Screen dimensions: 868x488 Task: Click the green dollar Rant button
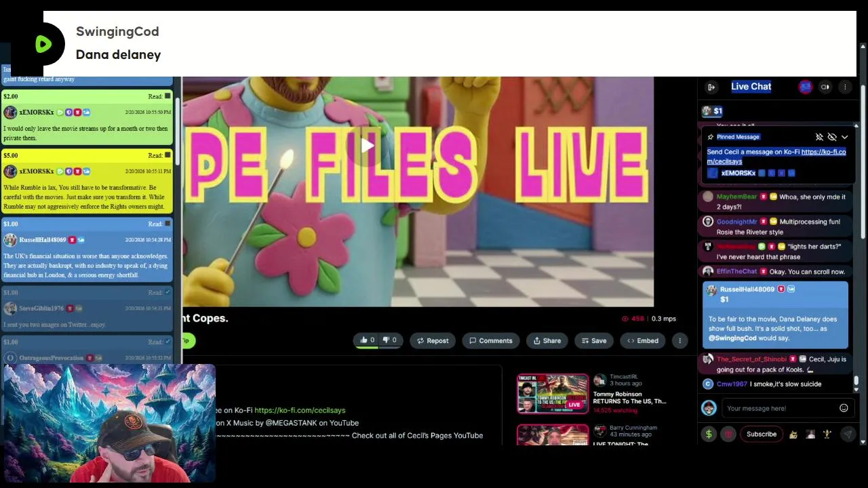[709, 434]
